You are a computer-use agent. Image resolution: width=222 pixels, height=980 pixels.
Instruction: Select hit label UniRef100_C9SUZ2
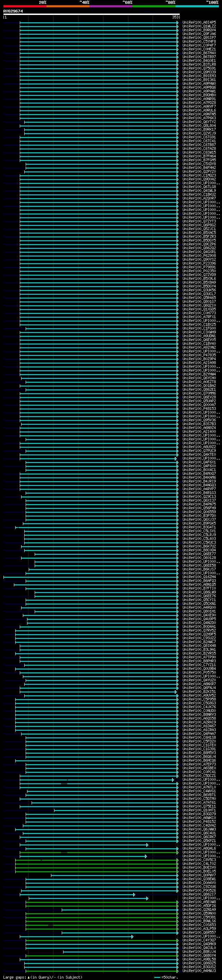pyautogui.click(x=199, y=638)
